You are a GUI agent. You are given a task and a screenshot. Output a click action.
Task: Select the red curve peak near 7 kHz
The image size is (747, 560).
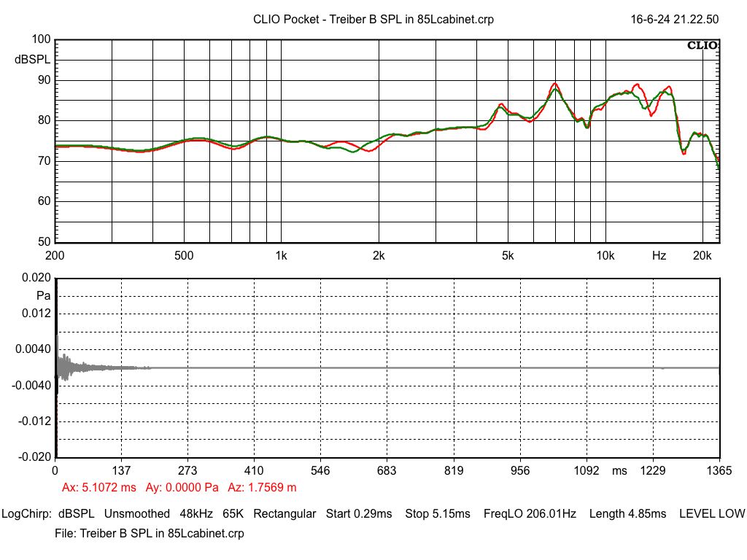click(555, 84)
